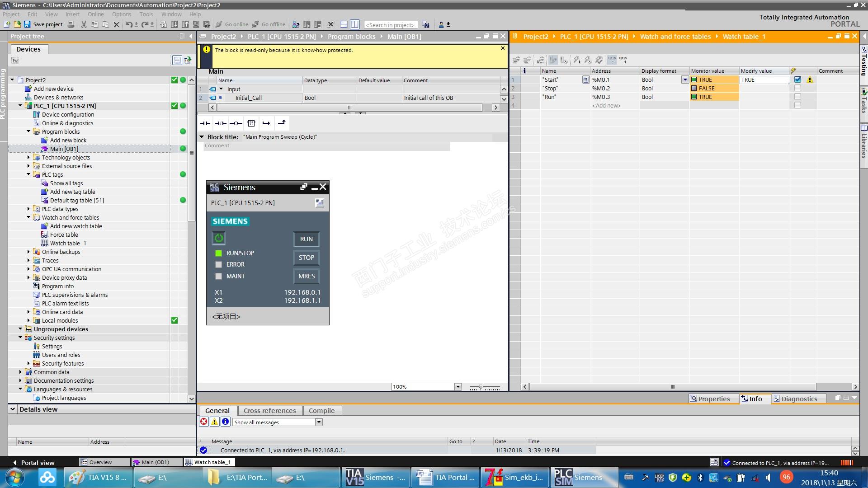Insert normally closed contact instruction

[x=221, y=123]
